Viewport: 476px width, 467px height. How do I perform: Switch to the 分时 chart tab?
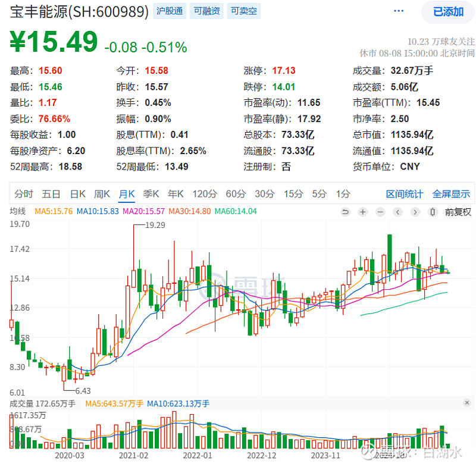[x=23, y=193]
